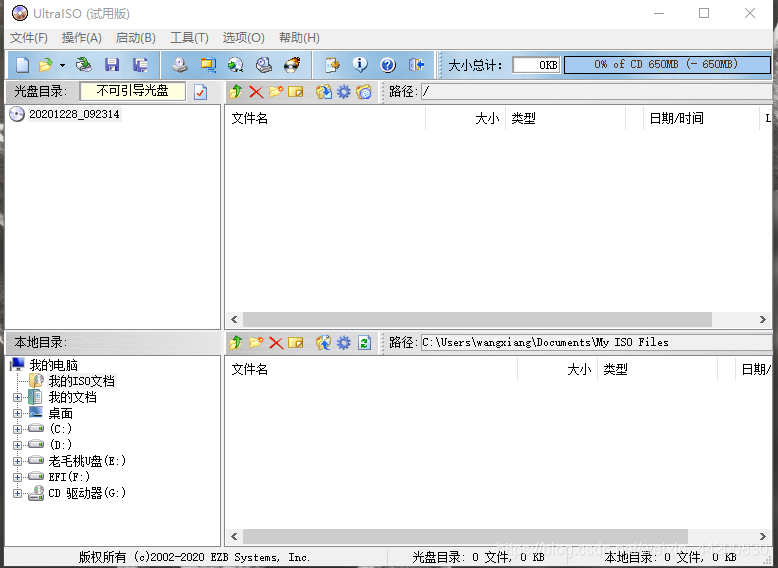This screenshot has width=778, height=568.
Task: Create new folder in local directory pane
Action: 256,343
